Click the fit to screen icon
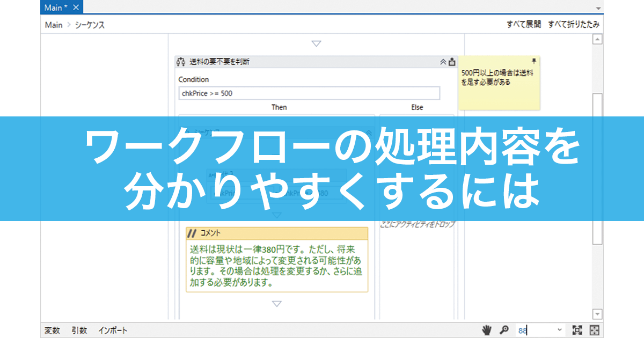Screen dimensions: 644x338 click(x=577, y=330)
